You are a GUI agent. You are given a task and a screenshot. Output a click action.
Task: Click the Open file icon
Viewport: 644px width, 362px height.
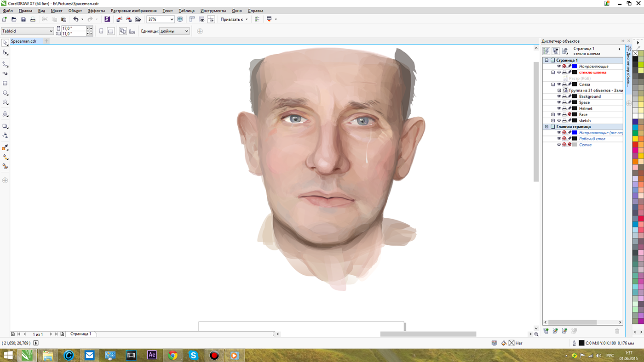point(14,19)
